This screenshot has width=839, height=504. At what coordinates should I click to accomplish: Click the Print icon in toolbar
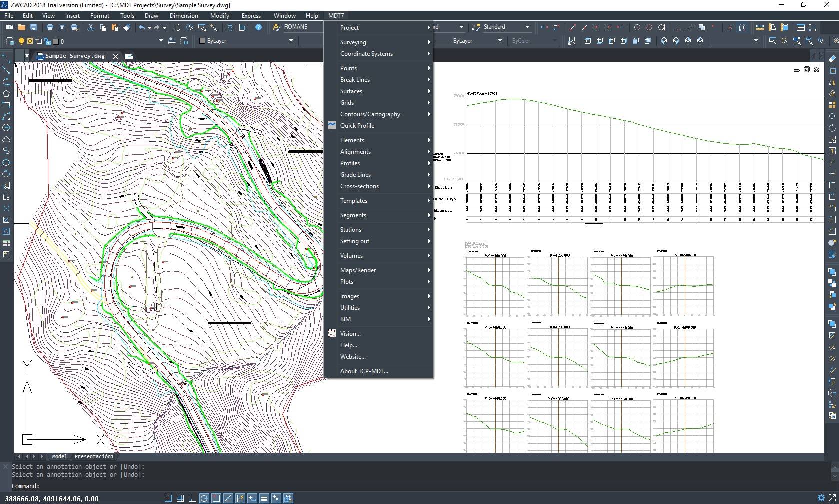coord(50,27)
